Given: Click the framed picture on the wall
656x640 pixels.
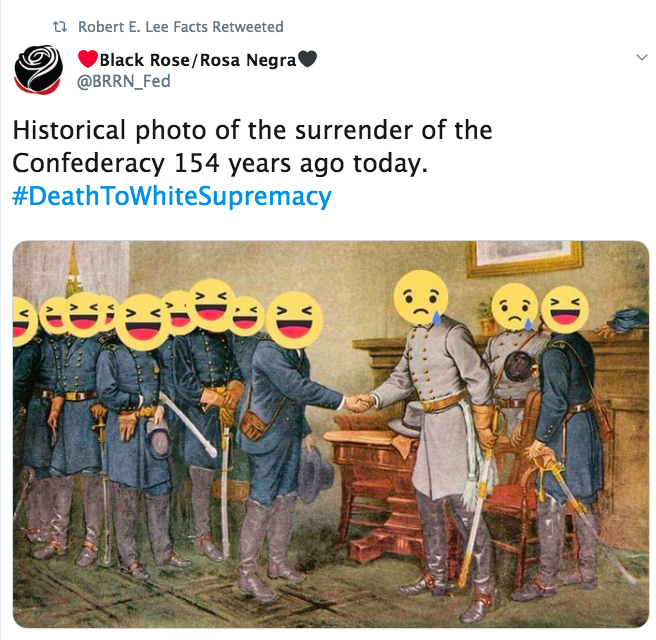Looking at the screenshot, I should (524, 256).
